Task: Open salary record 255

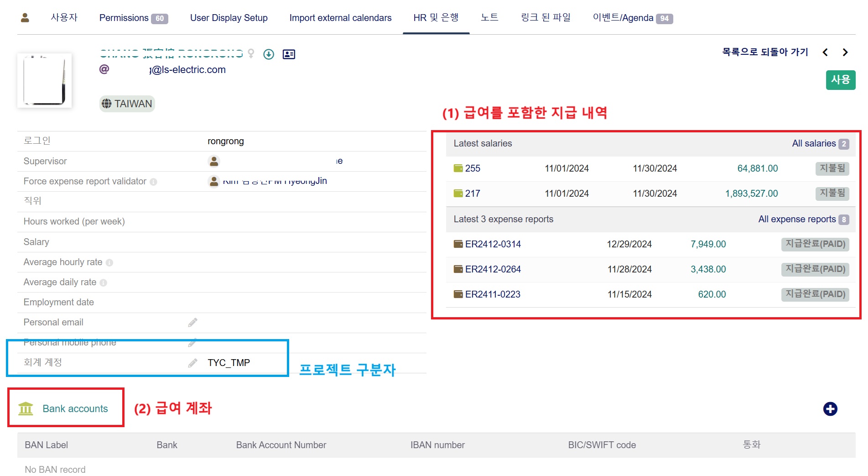Action: [x=472, y=168]
